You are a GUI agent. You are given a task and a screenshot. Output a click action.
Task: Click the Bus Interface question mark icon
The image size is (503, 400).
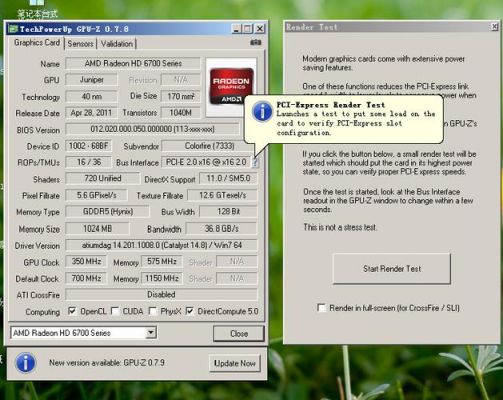click(255, 162)
